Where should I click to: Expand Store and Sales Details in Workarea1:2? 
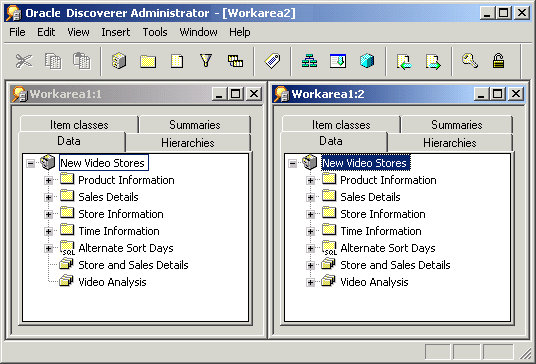[310, 265]
